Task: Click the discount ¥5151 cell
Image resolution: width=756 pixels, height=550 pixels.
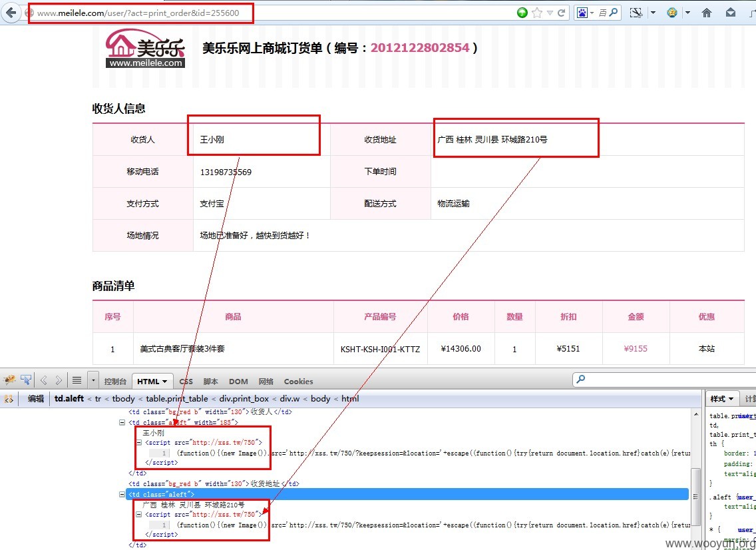Action: coord(568,349)
